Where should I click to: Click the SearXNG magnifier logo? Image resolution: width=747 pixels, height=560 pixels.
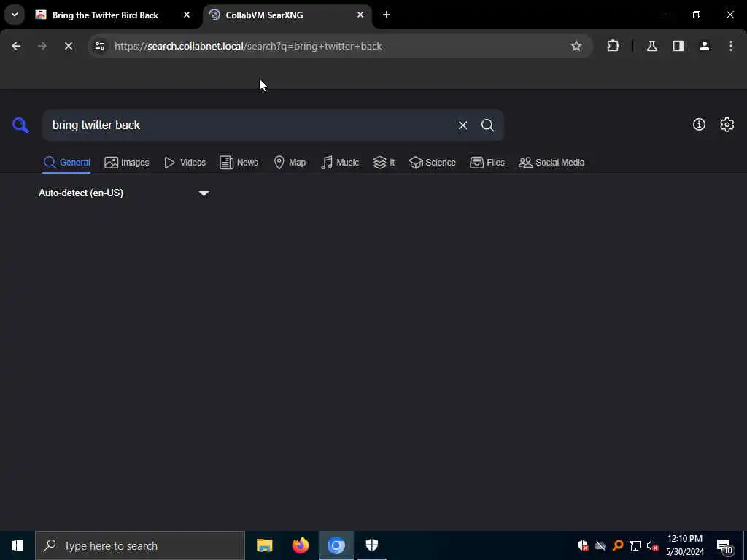coord(20,125)
